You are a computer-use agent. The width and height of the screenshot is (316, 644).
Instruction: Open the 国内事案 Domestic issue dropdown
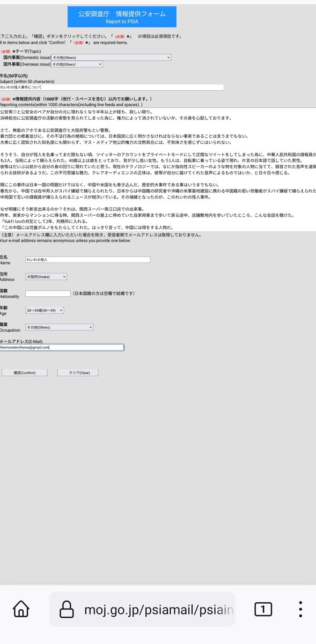112,57
